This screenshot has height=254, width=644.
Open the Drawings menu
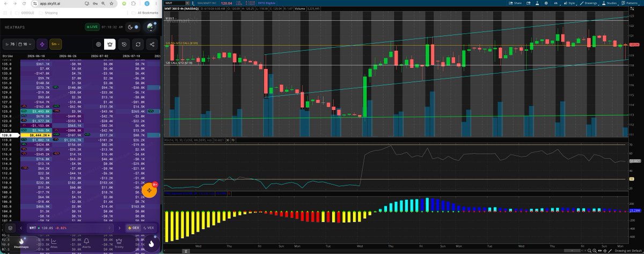[588, 3]
